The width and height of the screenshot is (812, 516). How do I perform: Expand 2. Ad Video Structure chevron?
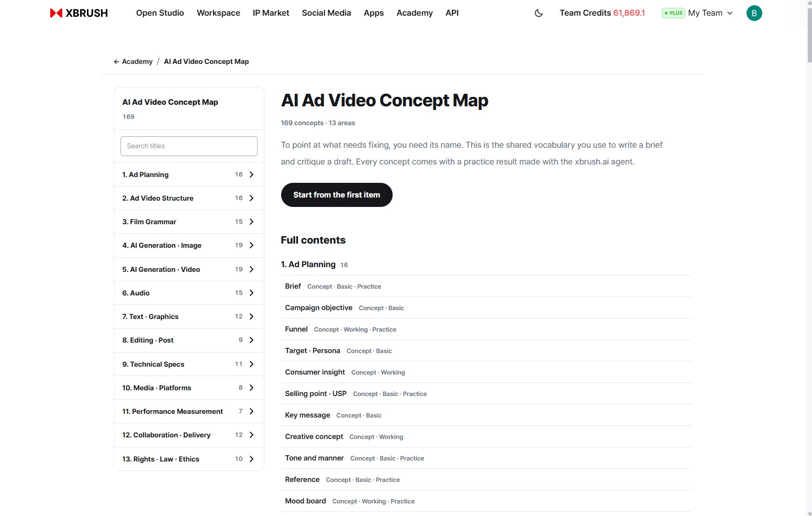coord(251,198)
